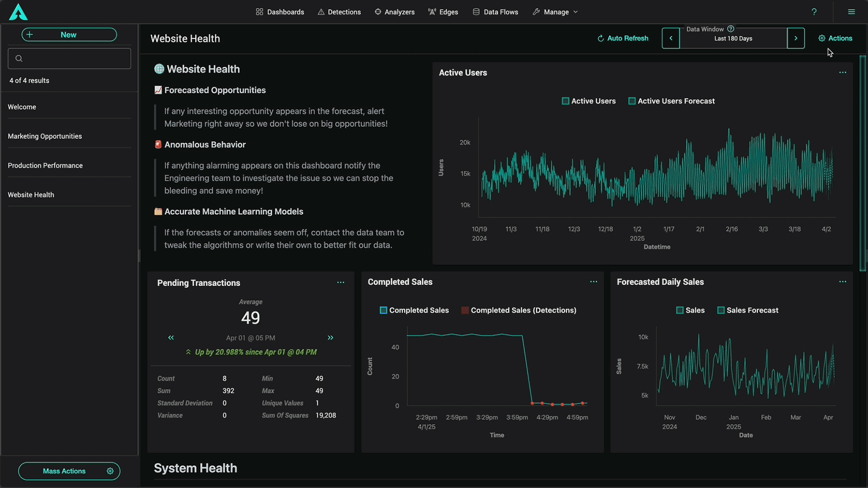Screen dimensions: 868x488
Task: Open Forecasted Daily Sales options menu
Action: 843,282
